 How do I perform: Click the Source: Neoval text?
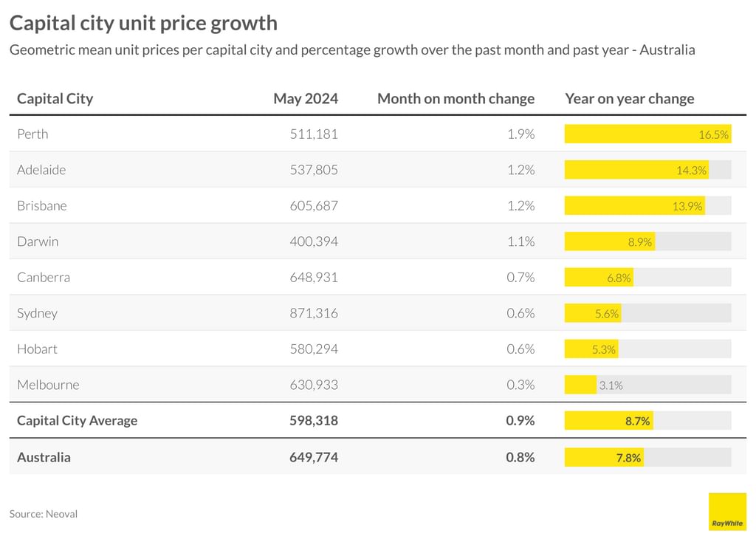[44, 513]
